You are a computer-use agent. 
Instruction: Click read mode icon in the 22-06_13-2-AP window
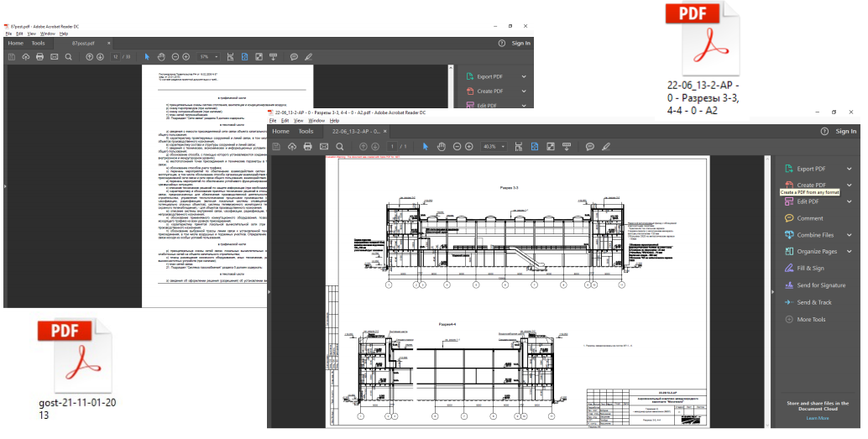(567, 147)
